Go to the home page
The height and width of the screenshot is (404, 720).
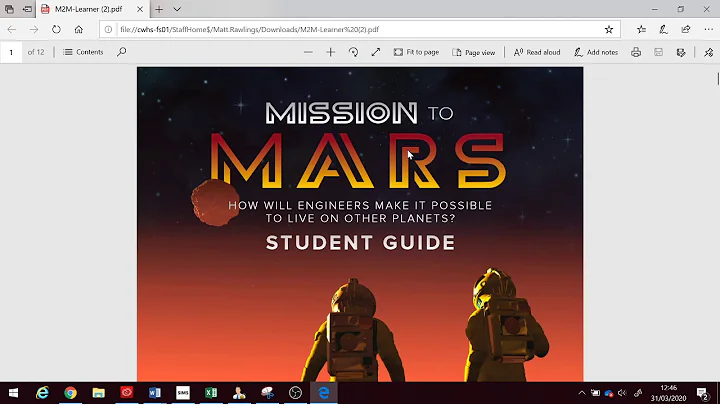point(79,29)
